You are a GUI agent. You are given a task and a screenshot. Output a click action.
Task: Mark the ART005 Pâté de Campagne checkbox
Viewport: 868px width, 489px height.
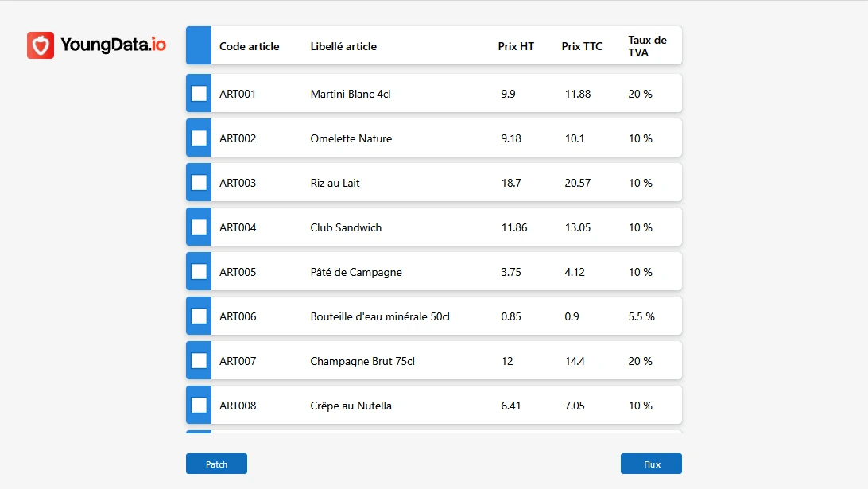coord(199,272)
